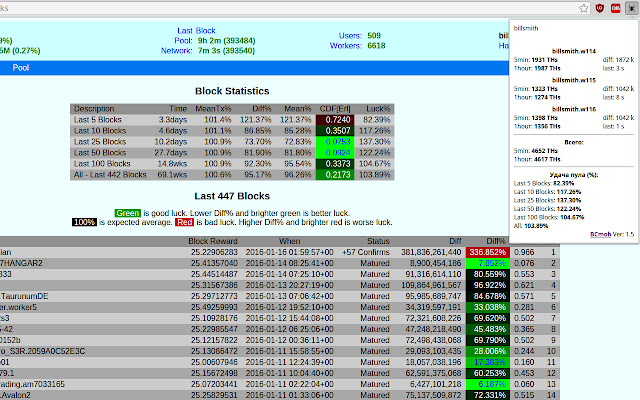Click the Status column header
The image size is (640, 400).
(378, 241)
